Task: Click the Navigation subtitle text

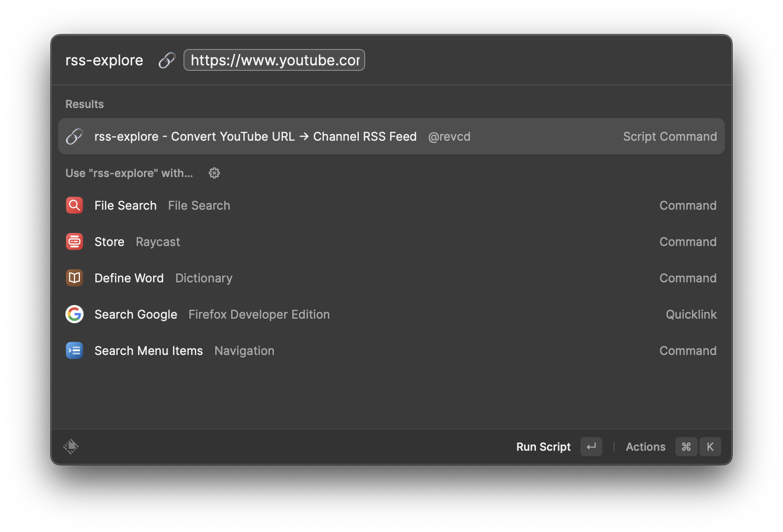Action: click(x=244, y=351)
